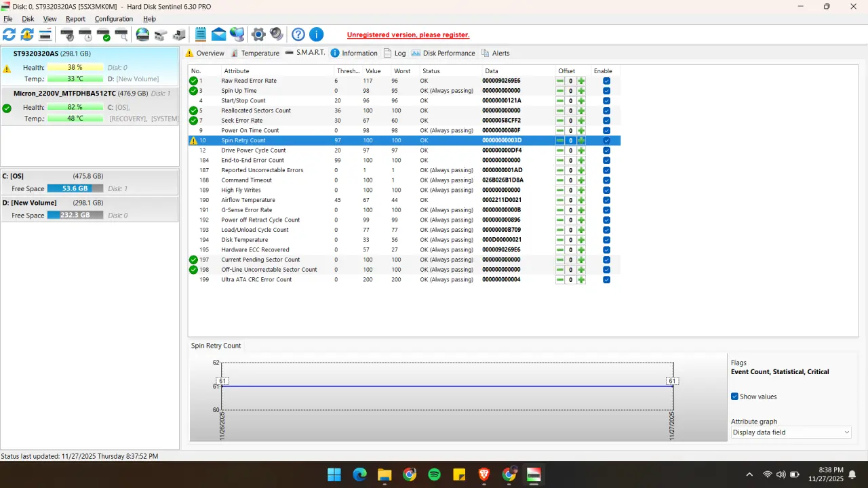Open Microsoft Edge from the taskbar
868x488 pixels.
tap(359, 474)
